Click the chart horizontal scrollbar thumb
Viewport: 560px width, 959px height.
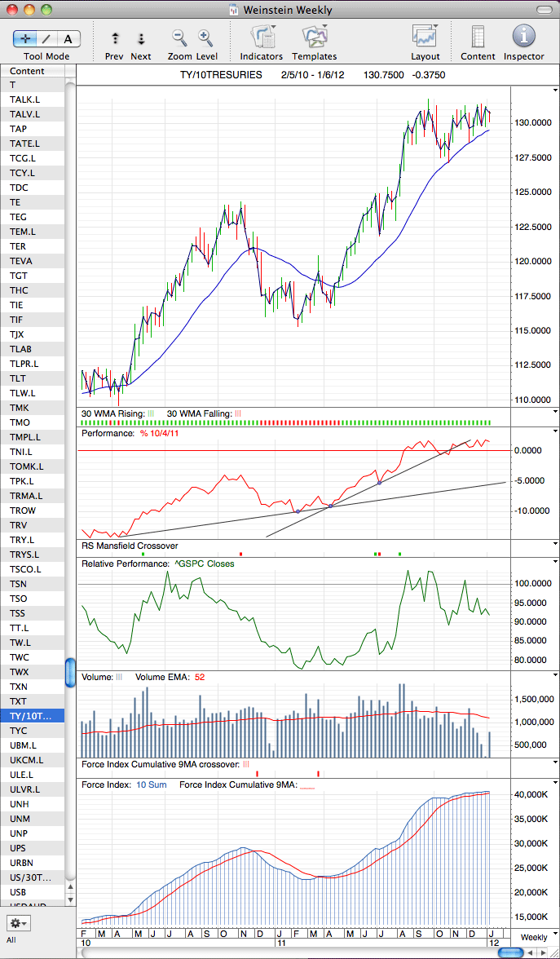[512, 952]
